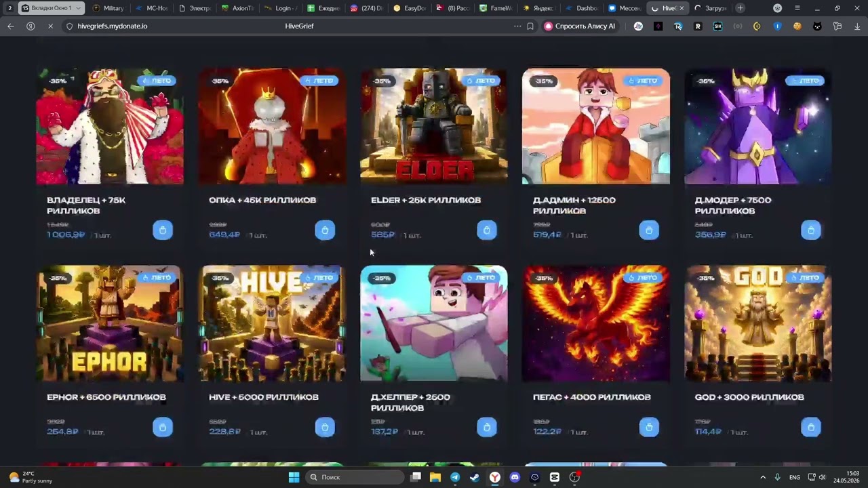Click the 264,8₽ price of EPHOR
This screenshot has width=868, height=488.
[x=62, y=432]
